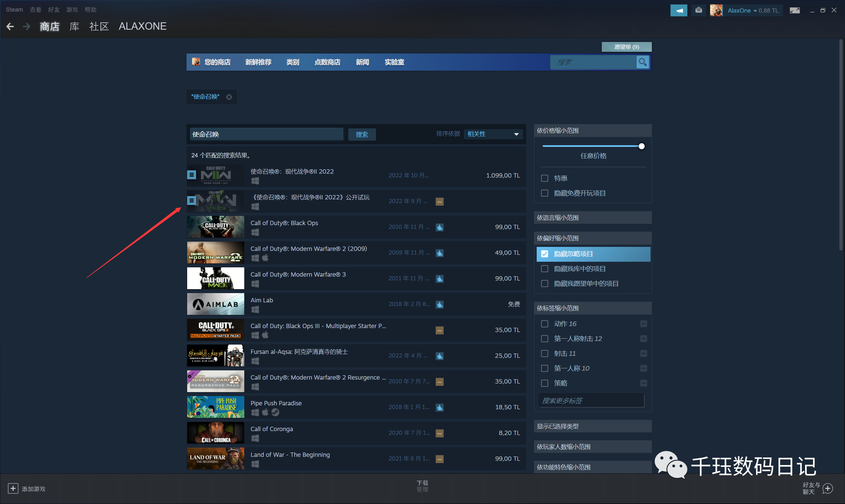Open the 类别 store tab
The image size is (845, 504).
292,62
